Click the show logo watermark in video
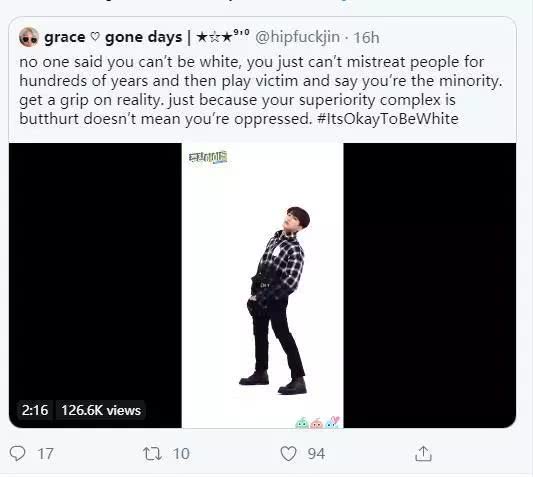533x477 pixels. [208, 157]
